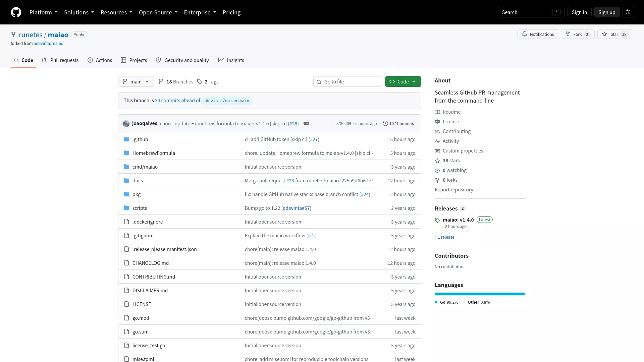Click the Notifications button
The height and width of the screenshot is (362, 644).
click(x=538, y=34)
